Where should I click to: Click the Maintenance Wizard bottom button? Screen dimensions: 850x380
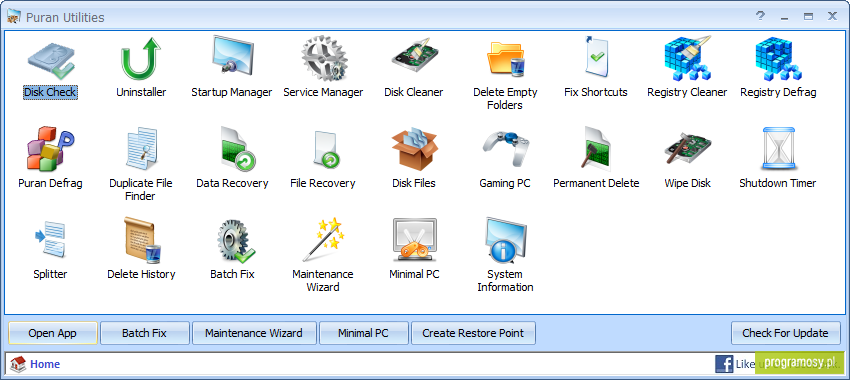click(x=254, y=333)
